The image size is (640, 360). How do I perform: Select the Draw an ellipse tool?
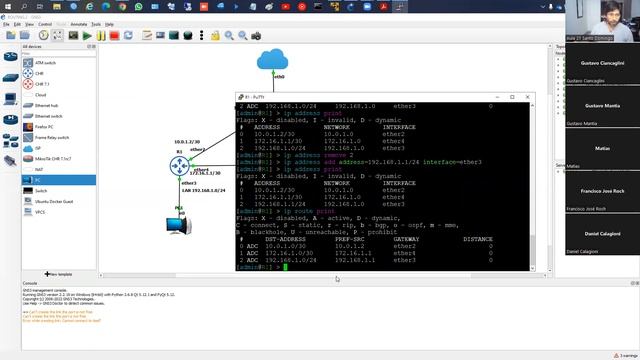[x=188, y=36]
